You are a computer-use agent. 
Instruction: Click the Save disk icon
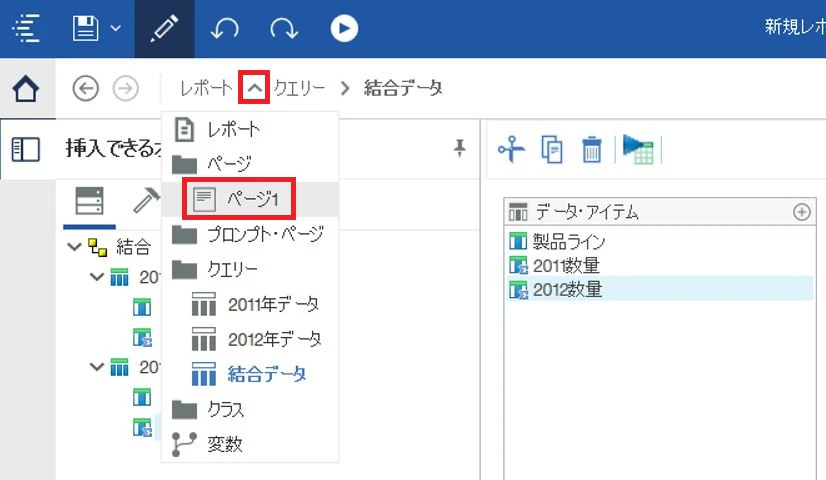pyautogui.click(x=85, y=28)
